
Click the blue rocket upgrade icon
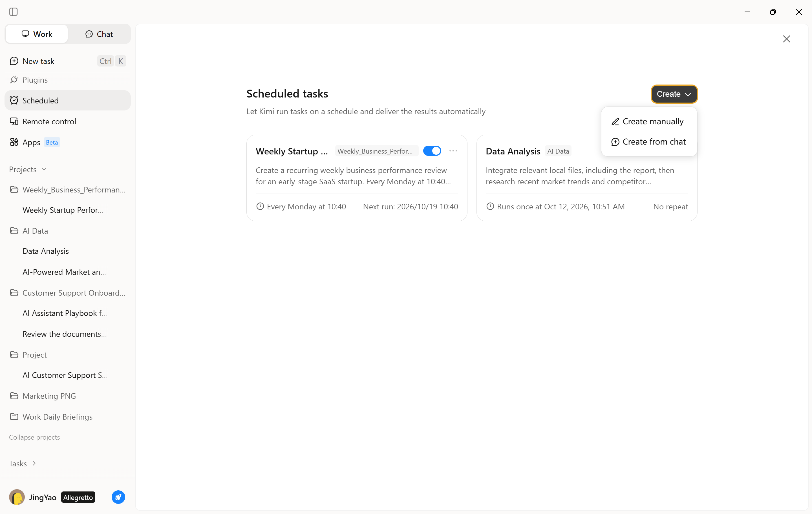pyautogui.click(x=118, y=497)
